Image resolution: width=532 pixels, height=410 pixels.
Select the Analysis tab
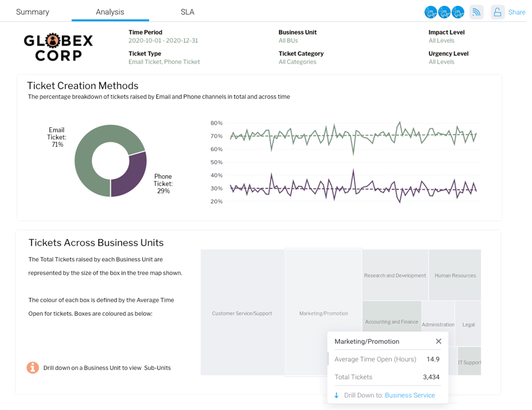click(x=110, y=12)
